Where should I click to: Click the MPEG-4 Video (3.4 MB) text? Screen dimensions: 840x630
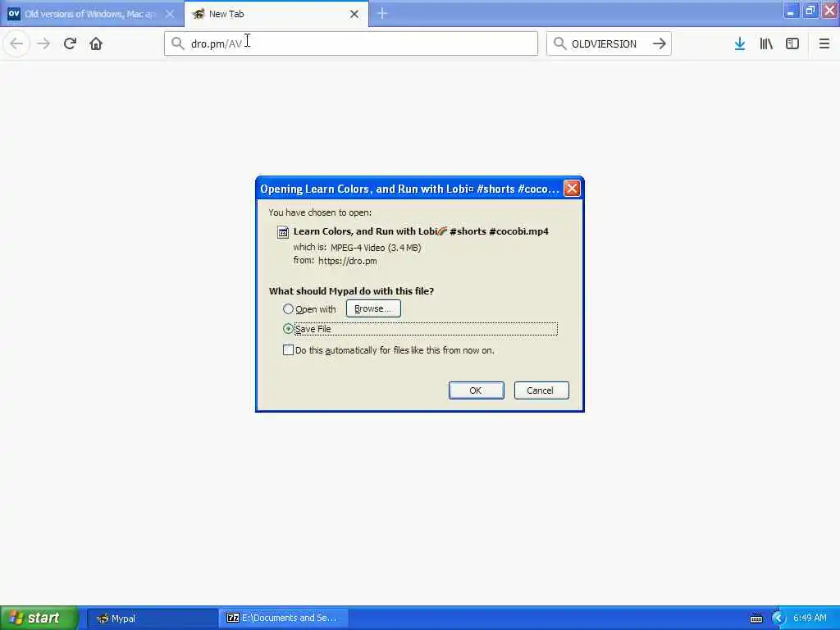pyautogui.click(x=376, y=248)
